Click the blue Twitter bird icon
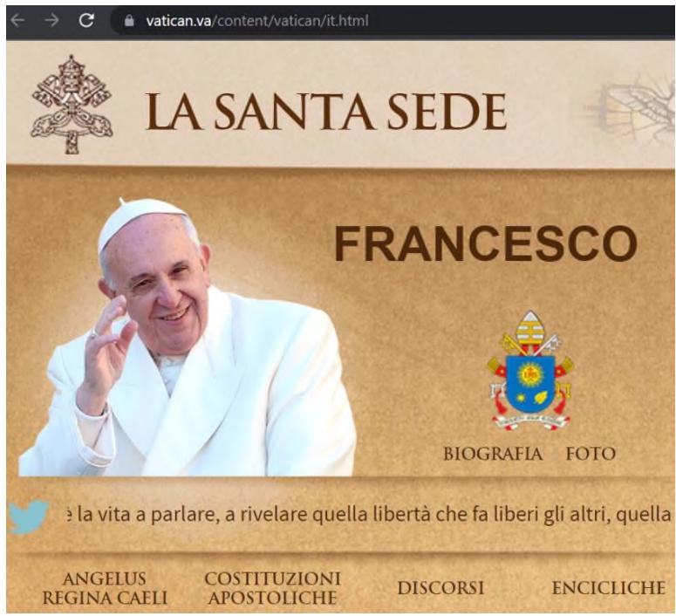 (x=29, y=516)
